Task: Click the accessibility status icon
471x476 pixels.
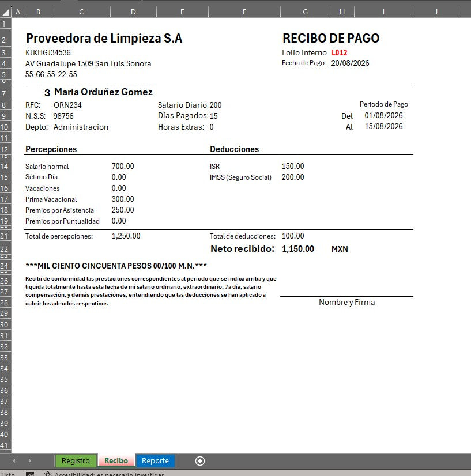Action: (x=48, y=474)
